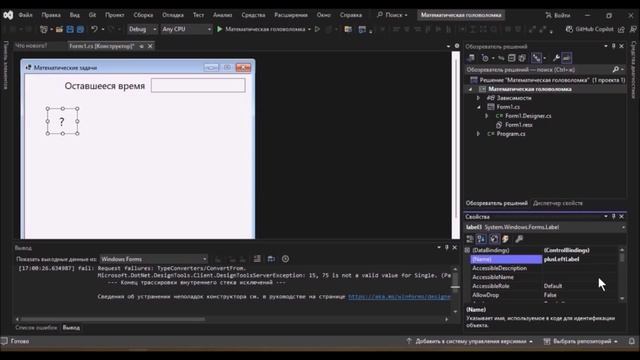
Task: Open GitHub Copilot button
Action: point(590,29)
